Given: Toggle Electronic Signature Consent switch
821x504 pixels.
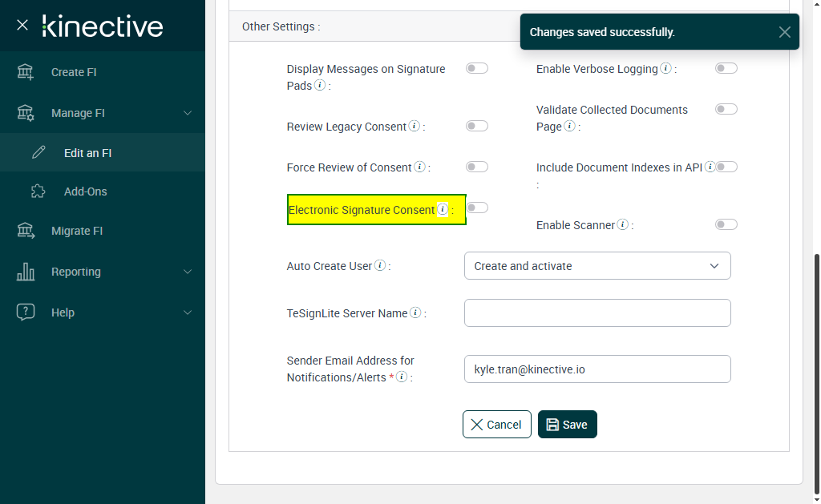Looking at the screenshot, I should coord(477,208).
